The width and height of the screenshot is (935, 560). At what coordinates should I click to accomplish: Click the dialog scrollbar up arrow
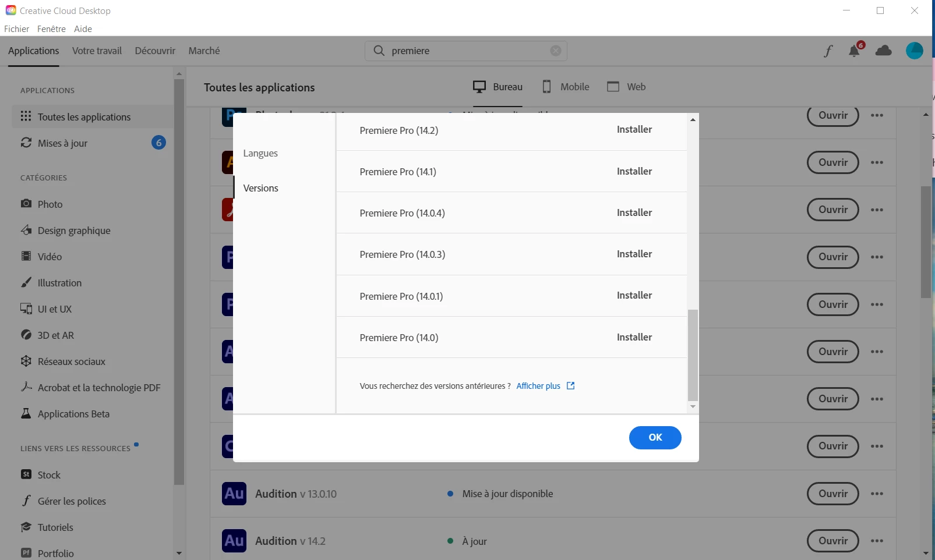pos(693,119)
